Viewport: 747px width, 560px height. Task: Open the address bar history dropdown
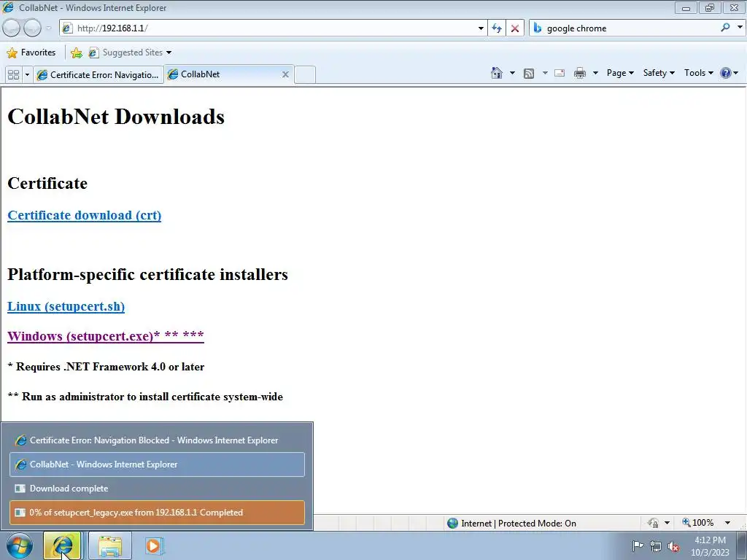(481, 28)
